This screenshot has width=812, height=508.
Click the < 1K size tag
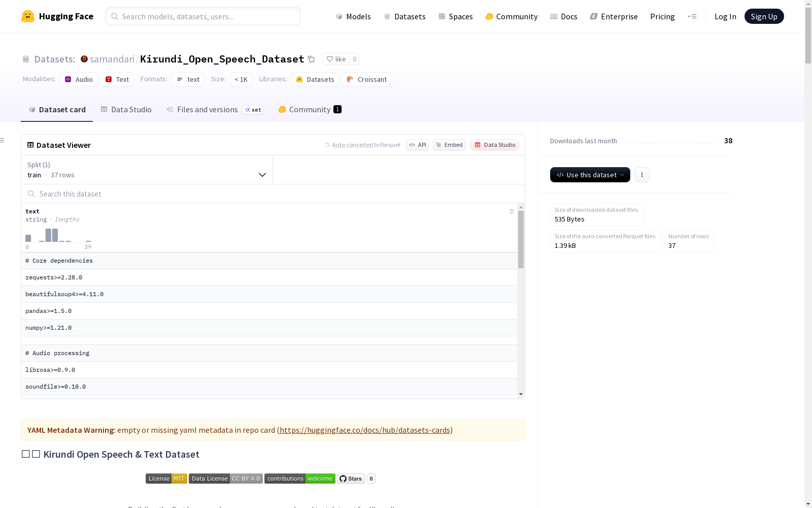pyautogui.click(x=241, y=79)
